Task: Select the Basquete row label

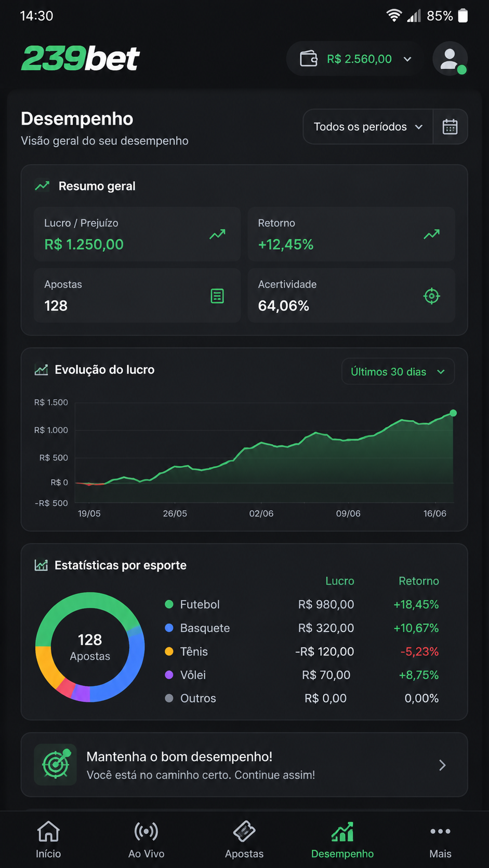Action: (x=205, y=628)
